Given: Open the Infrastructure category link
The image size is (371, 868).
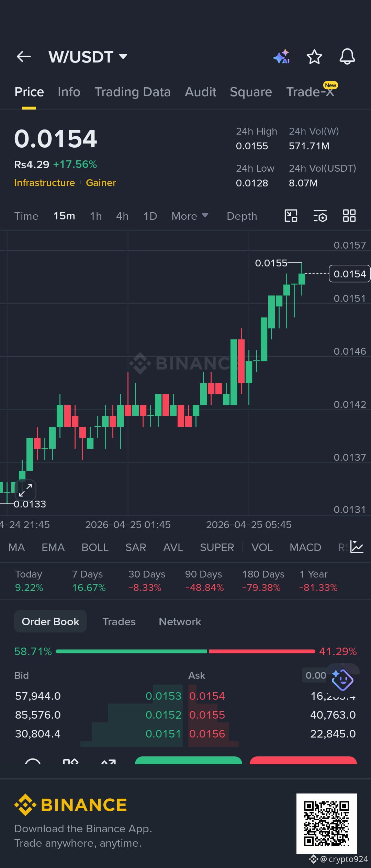Looking at the screenshot, I should [x=44, y=183].
